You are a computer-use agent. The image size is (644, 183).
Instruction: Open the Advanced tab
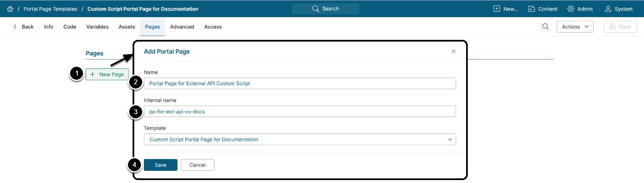pos(182,27)
